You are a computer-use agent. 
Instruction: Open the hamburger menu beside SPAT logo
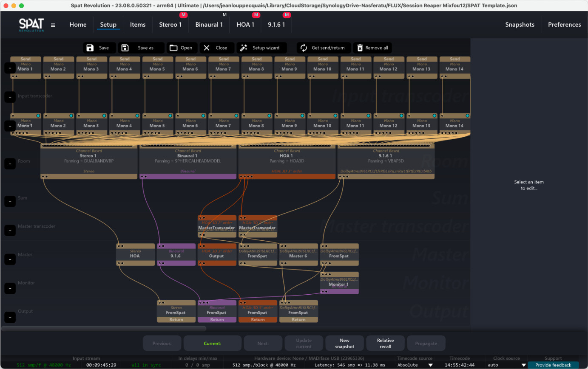point(53,25)
